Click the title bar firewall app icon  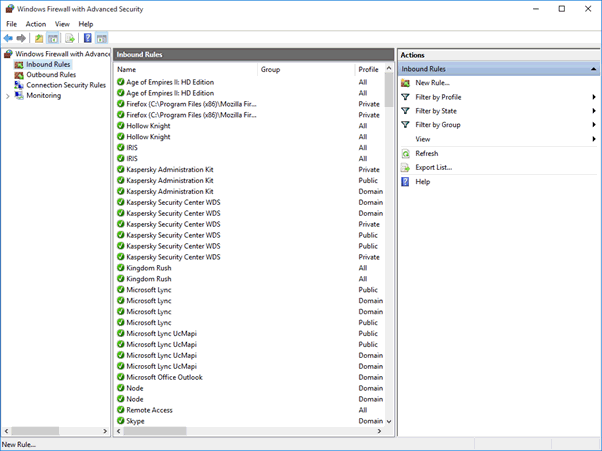point(10,9)
